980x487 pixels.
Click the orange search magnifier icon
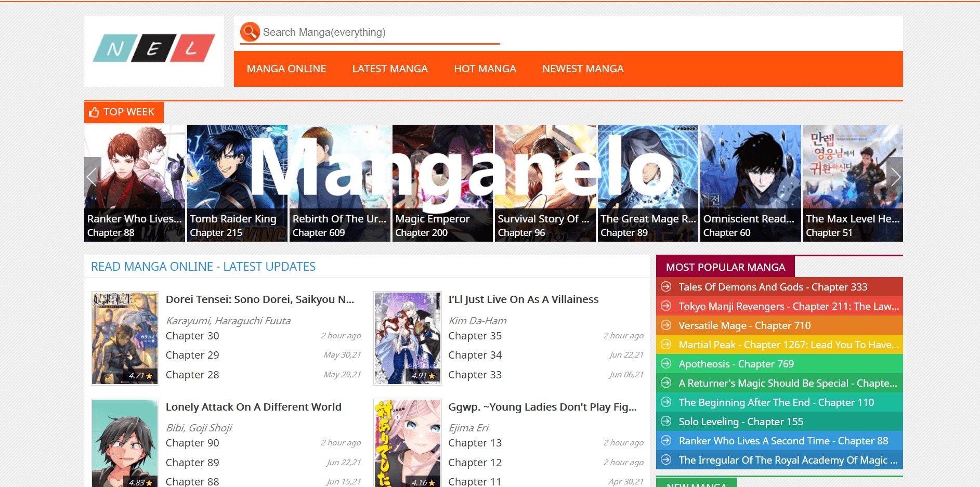(250, 32)
